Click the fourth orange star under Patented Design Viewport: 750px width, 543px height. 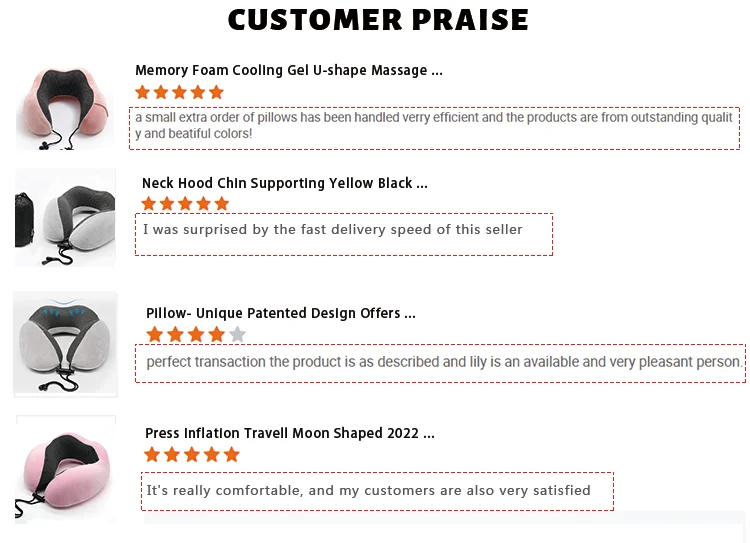(217, 334)
